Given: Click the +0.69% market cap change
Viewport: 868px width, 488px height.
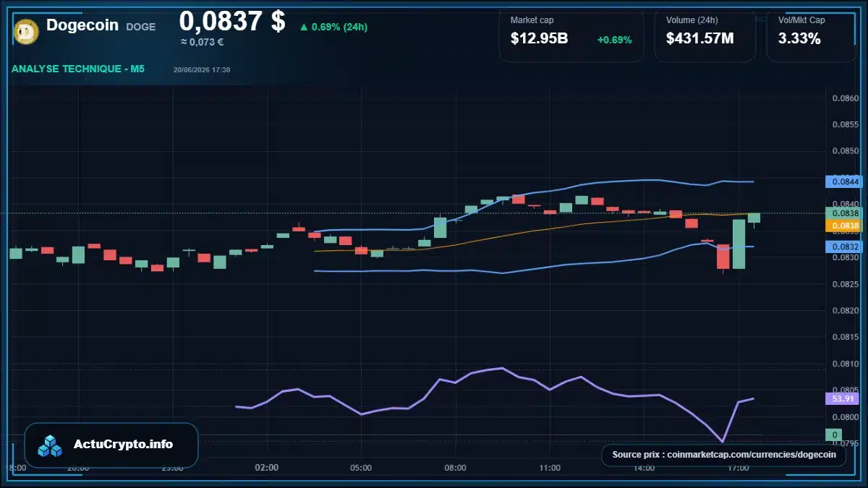Looking at the screenshot, I should [615, 40].
